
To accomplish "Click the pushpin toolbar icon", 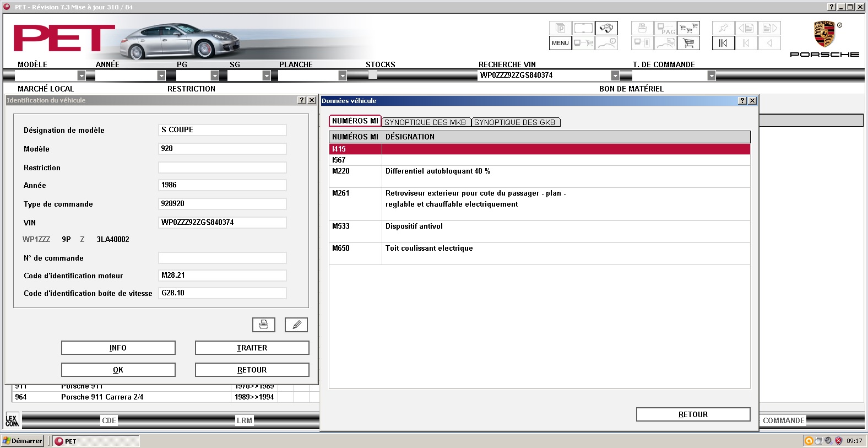I will [723, 28].
